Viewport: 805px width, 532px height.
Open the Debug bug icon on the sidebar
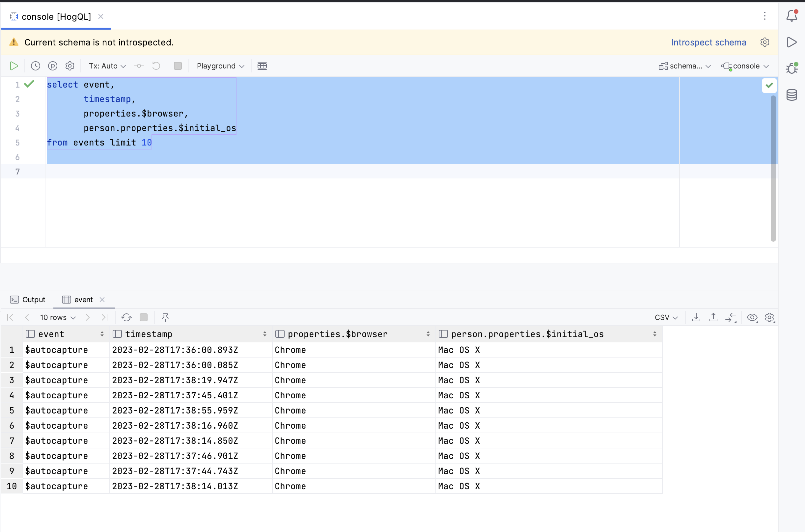[x=792, y=68]
